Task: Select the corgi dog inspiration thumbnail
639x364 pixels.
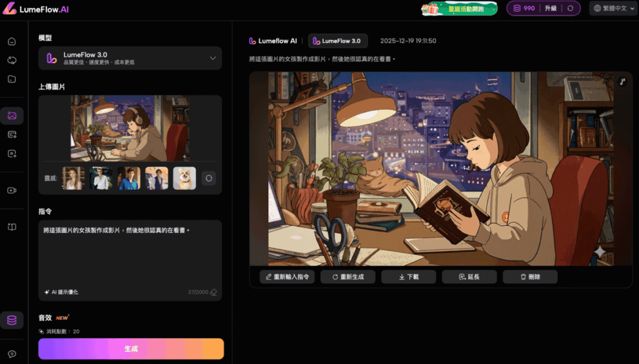Action: (184, 178)
